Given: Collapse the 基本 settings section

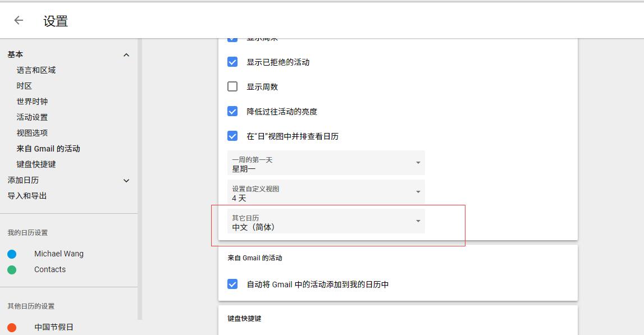Looking at the screenshot, I should click(x=126, y=54).
